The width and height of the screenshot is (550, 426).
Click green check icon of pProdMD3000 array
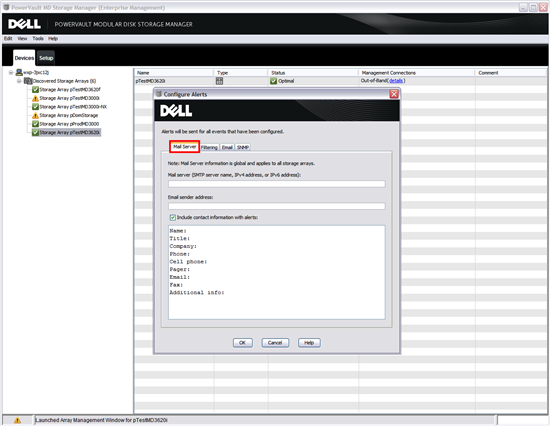click(35, 124)
